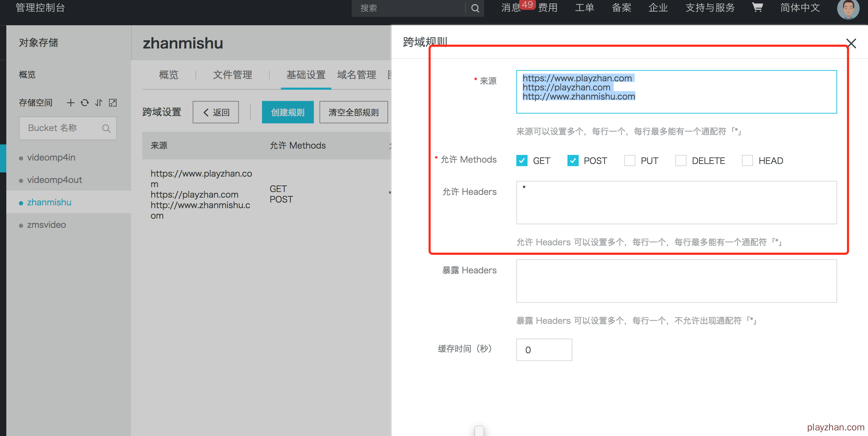Open the shopping cart icon

point(757,7)
